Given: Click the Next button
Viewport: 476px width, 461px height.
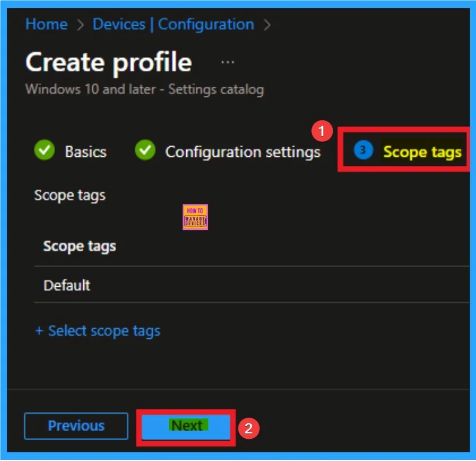Looking at the screenshot, I should click(186, 427).
